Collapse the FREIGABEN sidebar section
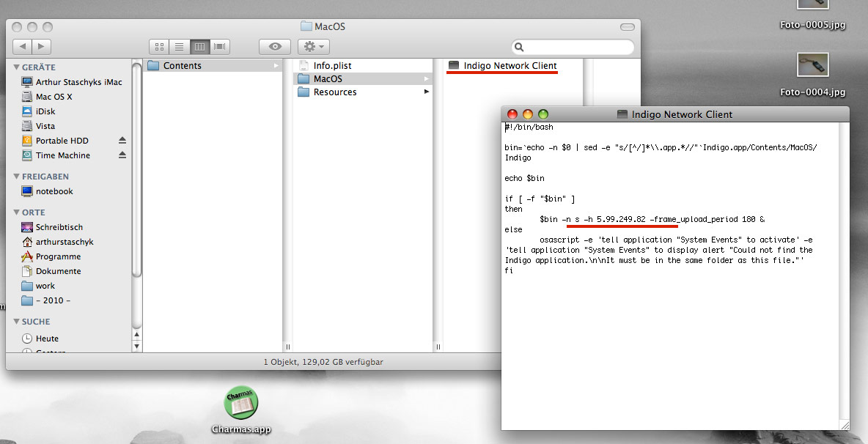This screenshot has width=868, height=444. (17, 177)
